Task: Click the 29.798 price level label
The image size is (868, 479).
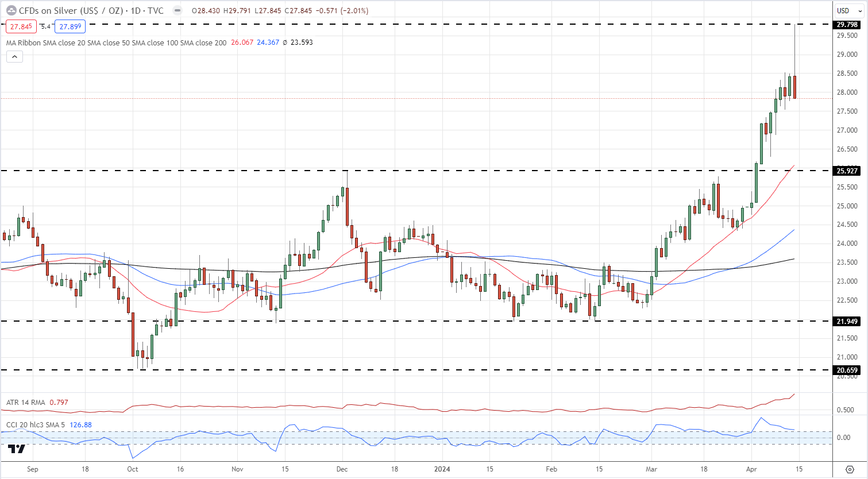Action: pos(847,25)
